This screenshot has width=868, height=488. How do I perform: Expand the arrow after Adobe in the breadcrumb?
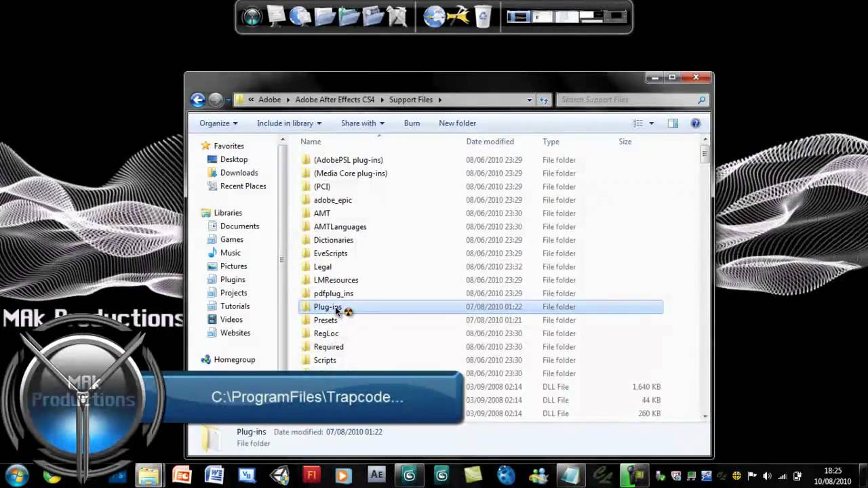(x=288, y=100)
